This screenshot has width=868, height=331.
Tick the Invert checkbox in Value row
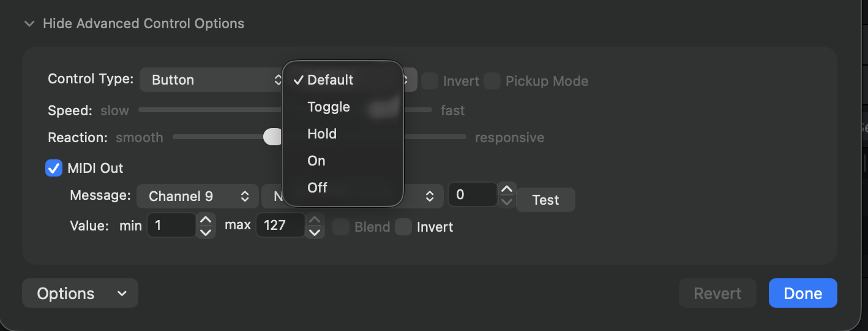pos(403,227)
